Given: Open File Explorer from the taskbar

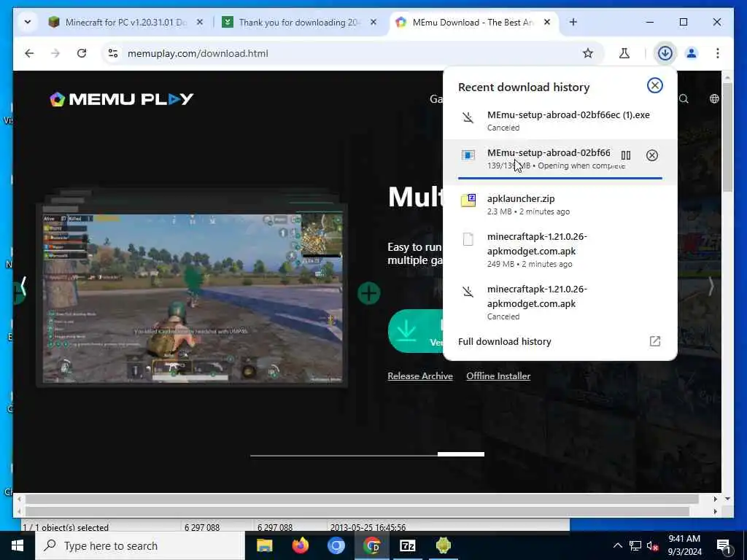Looking at the screenshot, I should point(264,545).
